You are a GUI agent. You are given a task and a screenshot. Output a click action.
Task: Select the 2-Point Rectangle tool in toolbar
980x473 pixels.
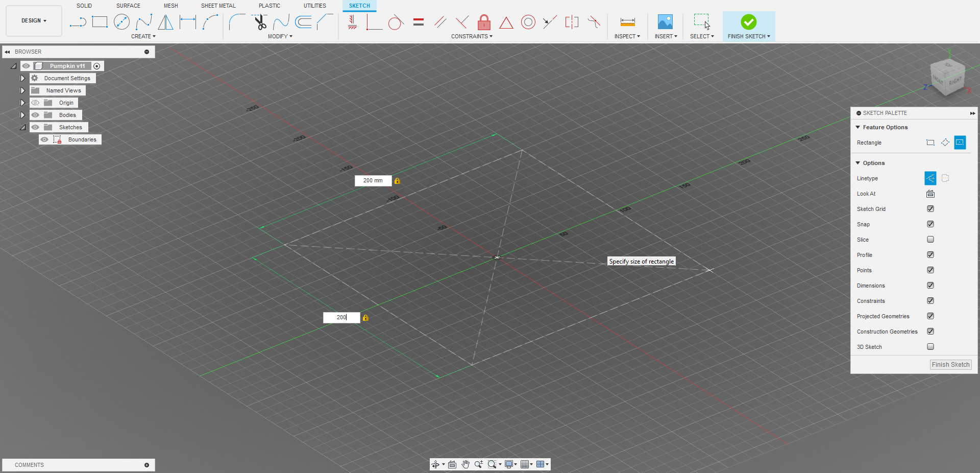(x=100, y=22)
